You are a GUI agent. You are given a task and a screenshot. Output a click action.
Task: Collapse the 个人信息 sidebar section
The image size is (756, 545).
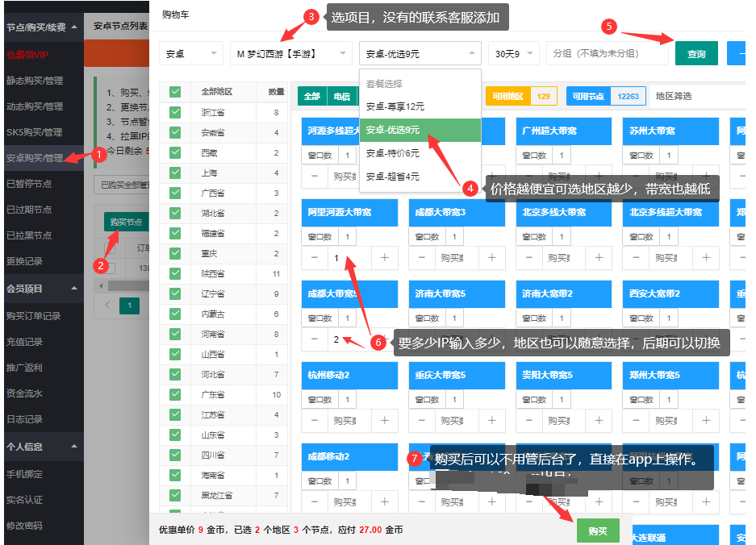pyautogui.click(x=39, y=447)
